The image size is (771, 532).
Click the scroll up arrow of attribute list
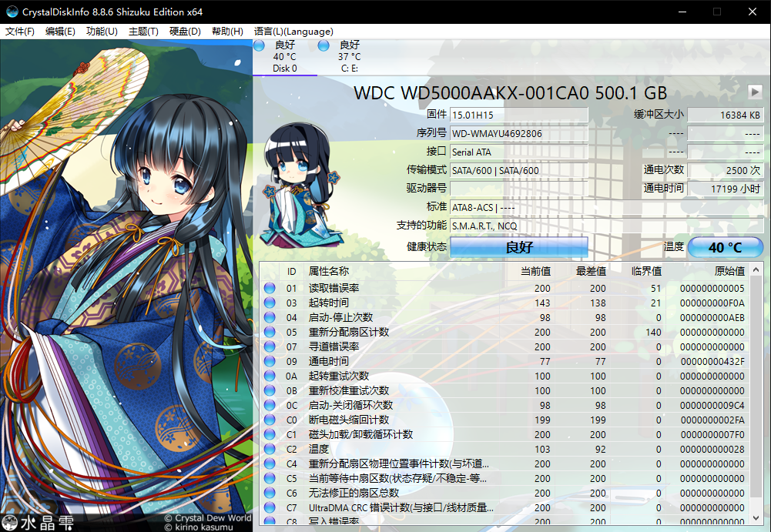click(x=756, y=270)
